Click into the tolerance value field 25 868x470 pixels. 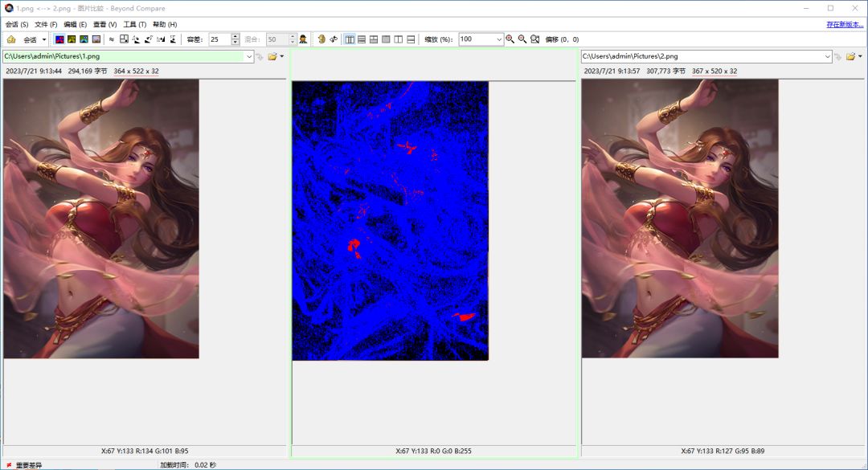pos(219,39)
